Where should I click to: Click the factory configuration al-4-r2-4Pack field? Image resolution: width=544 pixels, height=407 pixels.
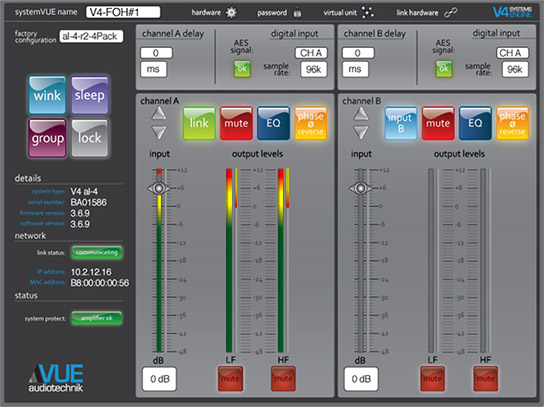click(x=91, y=36)
